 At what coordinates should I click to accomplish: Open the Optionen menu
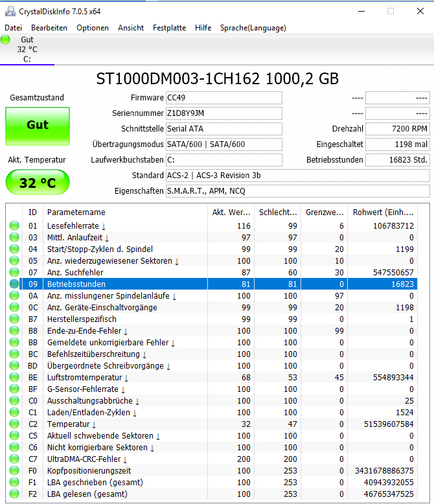click(x=93, y=28)
